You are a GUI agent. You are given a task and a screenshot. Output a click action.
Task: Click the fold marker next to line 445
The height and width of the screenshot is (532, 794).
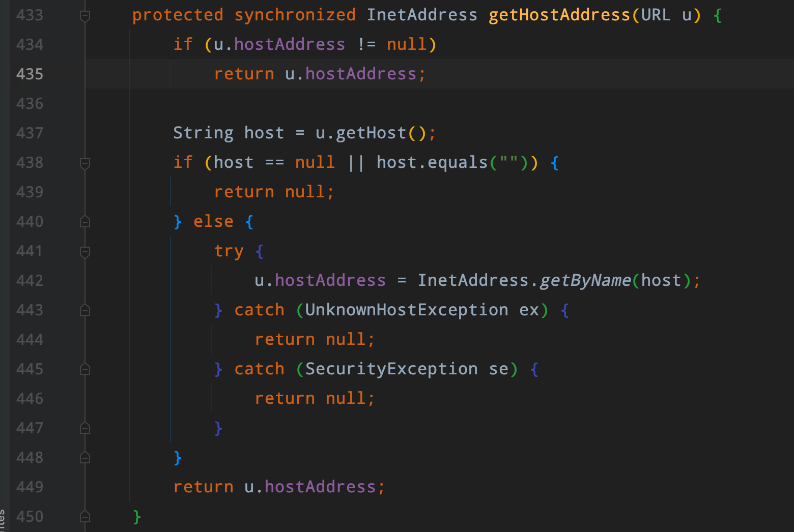84,369
